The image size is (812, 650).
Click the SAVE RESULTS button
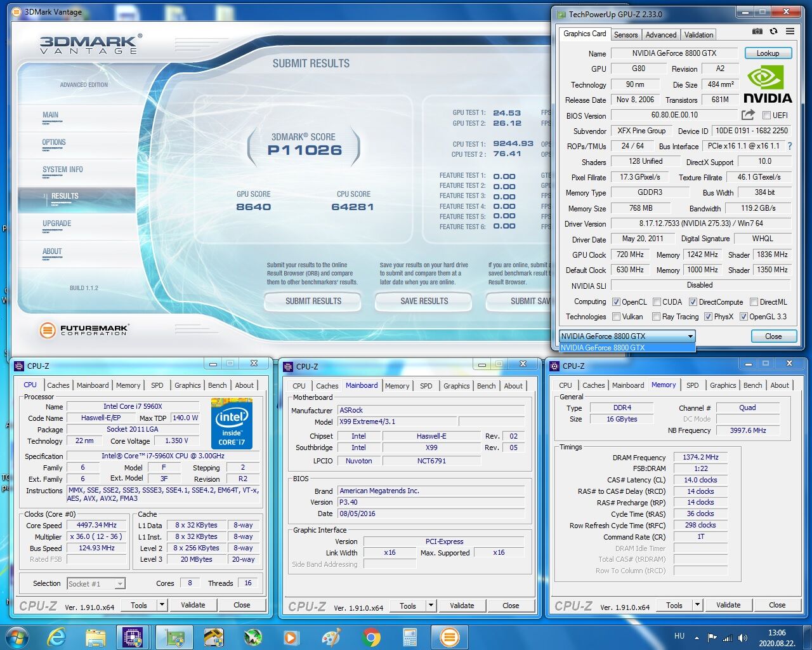coord(424,301)
